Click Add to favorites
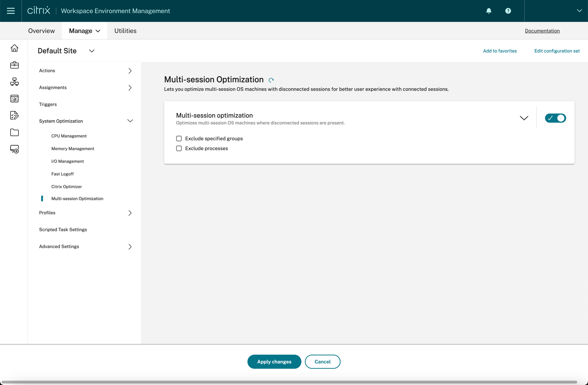This screenshot has width=588, height=385. coord(500,51)
